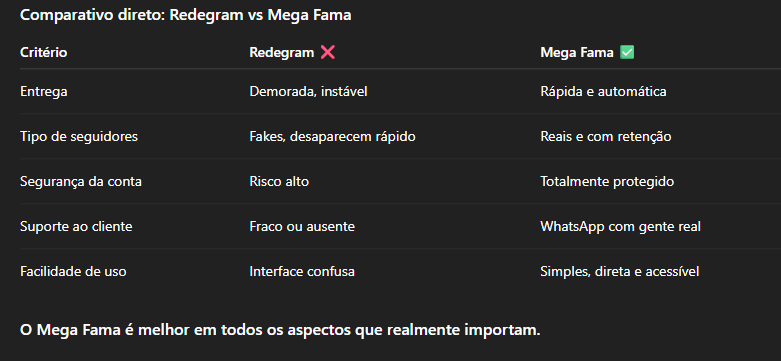
Task: Click the Reais e com retenção cell
Action: click(x=606, y=136)
